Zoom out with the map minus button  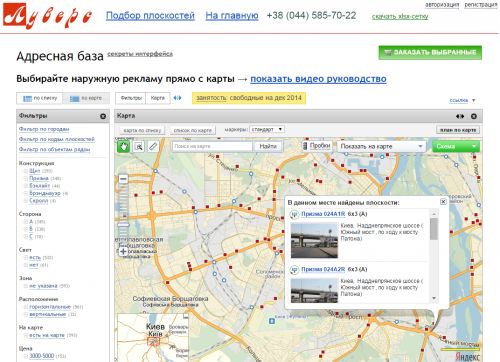[123, 179]
